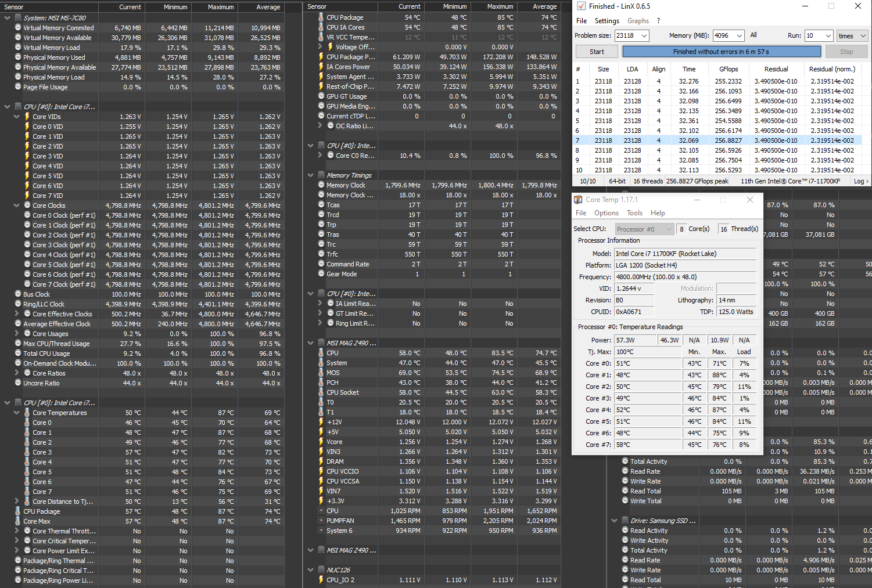Click the fan icon beside PUMPFAN

[x=321, y=521]
